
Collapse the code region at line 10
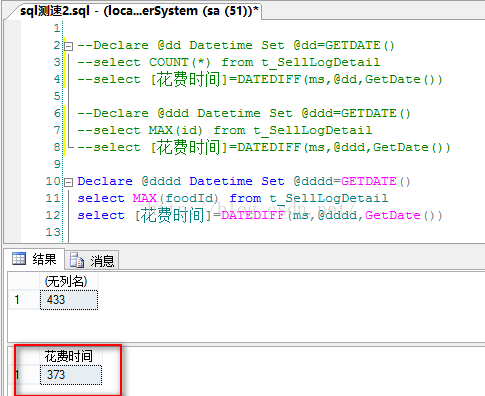pyautogui.click(x=68, y=182)
